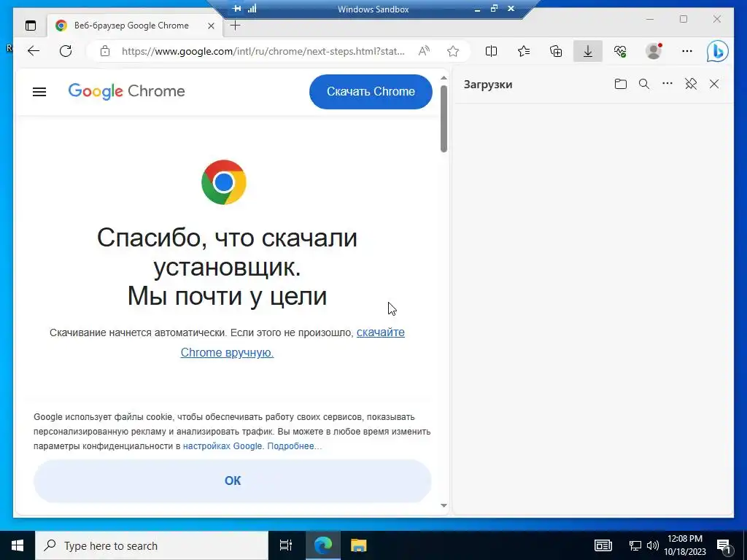The image size is (747, 560).
Task: Open a new tab with plus
Action: point(236,26)
